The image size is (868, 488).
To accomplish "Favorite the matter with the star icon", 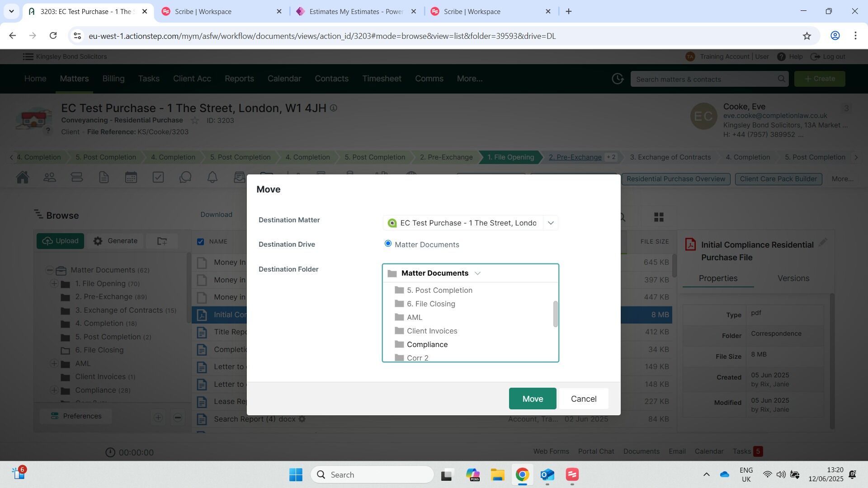I will (x=195, y=120).
